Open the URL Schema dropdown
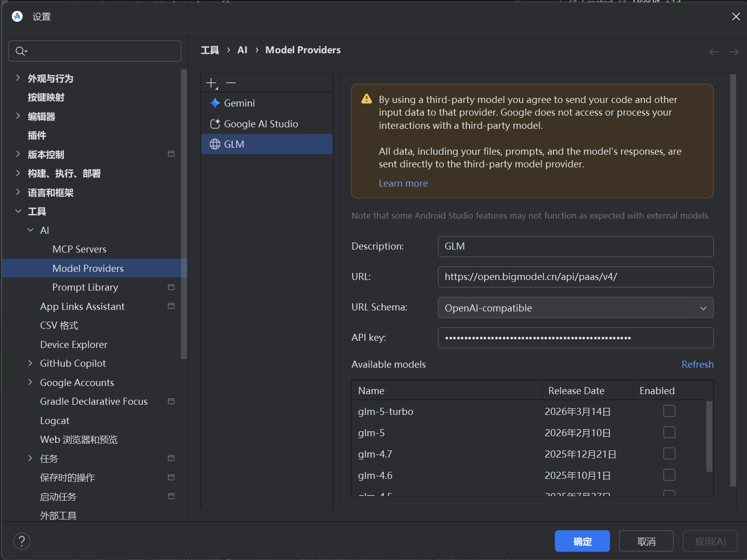Image resolution: width=747 pixels, height=560 pixels. click(576, 307)
